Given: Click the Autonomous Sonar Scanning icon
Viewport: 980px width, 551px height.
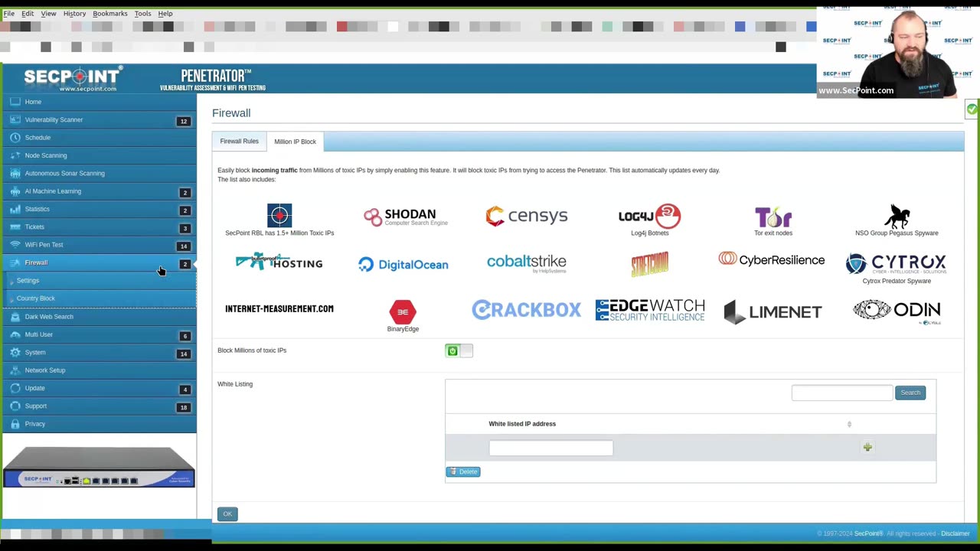Looking at the screenshot, I should 15,173.
